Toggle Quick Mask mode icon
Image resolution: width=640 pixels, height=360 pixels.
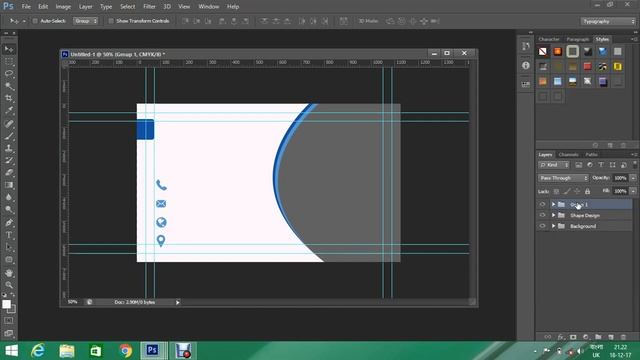(9, 321)
